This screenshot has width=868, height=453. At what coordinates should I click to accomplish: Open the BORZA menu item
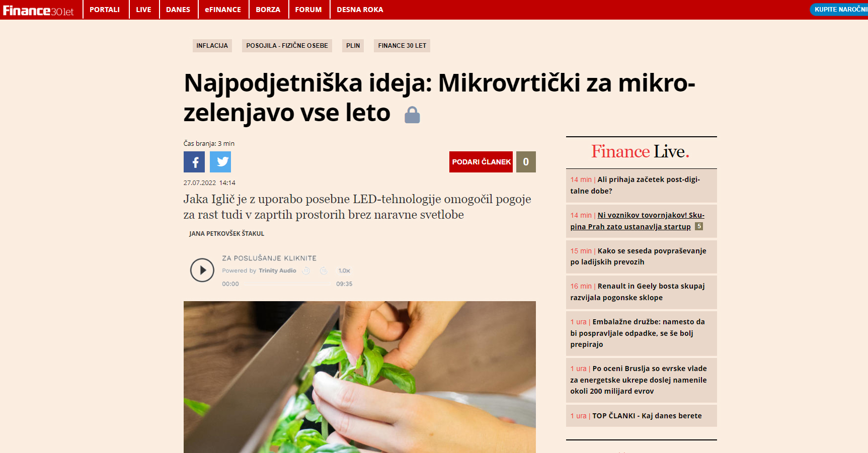click(268, 10)
